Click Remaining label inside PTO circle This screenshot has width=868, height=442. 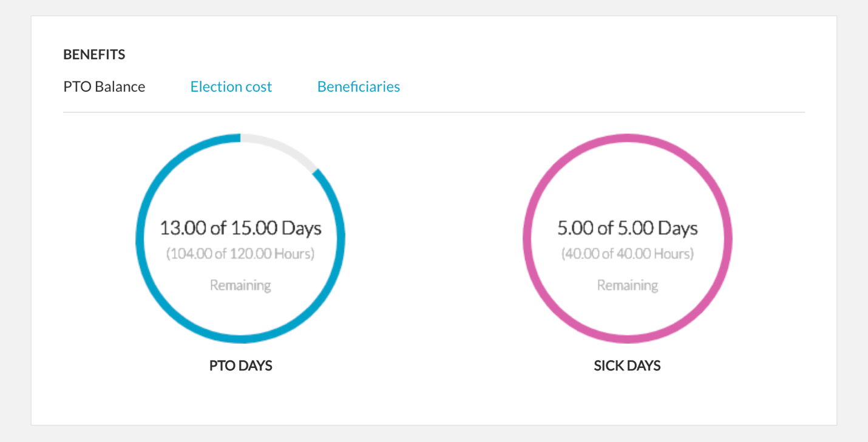pyautogui.click(x=240, y=285)
